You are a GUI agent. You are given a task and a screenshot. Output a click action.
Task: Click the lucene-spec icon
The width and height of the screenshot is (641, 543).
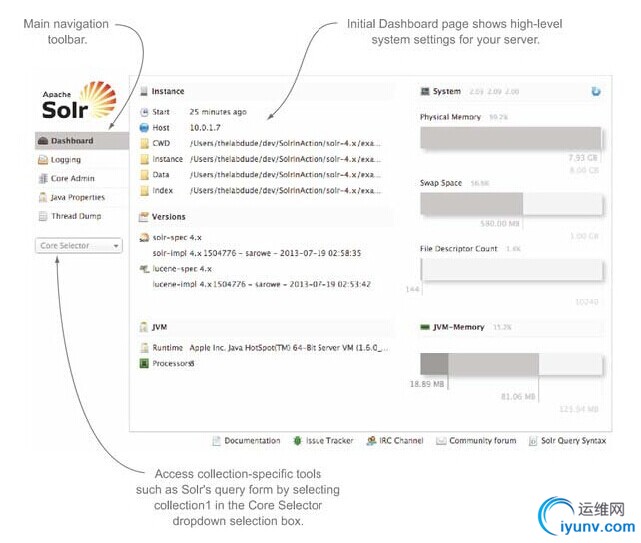point(144,269)
